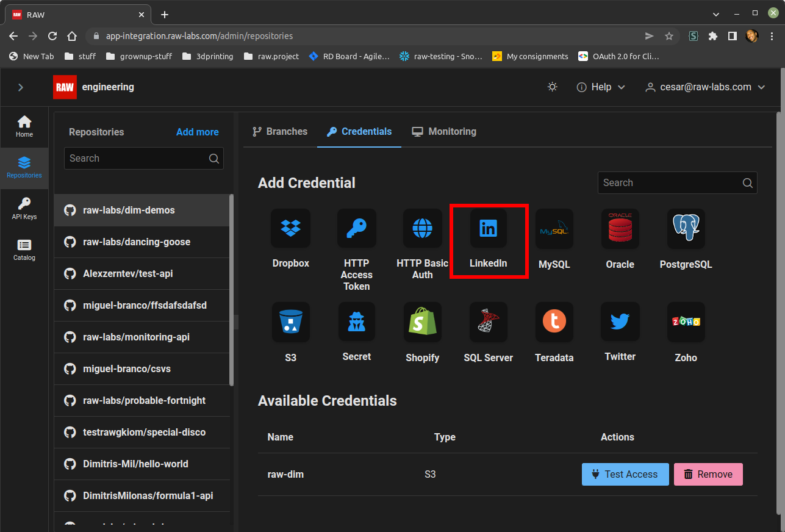This screenshot has width=785, height=532.
Task: Go to Home in sidebar
Action: (24, 126)
